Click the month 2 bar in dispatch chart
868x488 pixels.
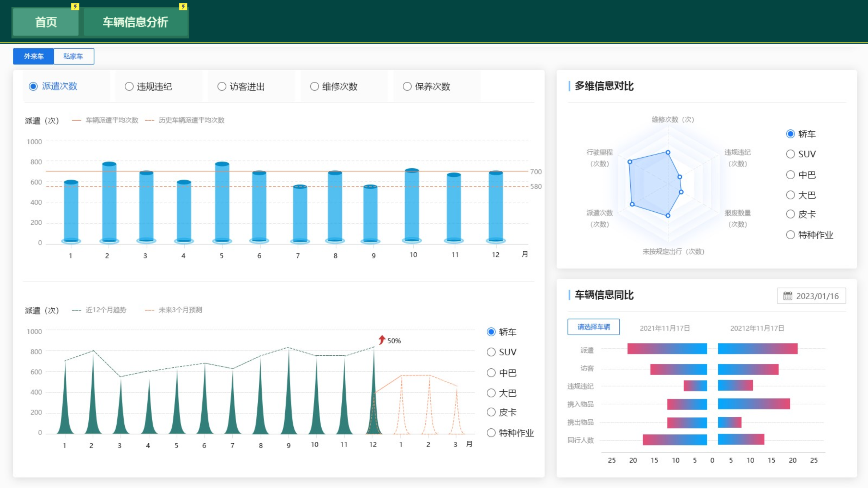click(109, 203)
